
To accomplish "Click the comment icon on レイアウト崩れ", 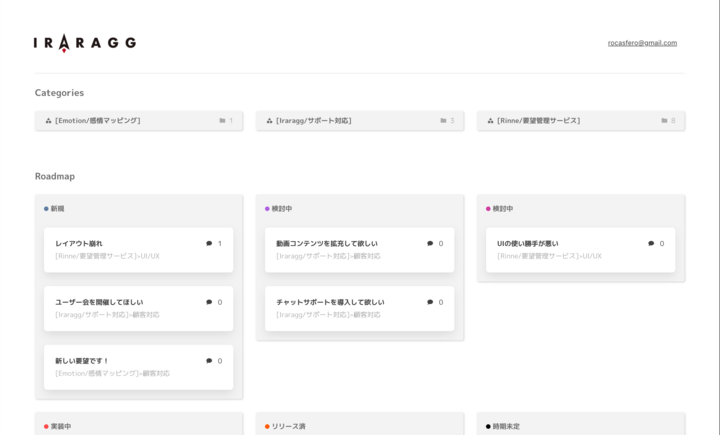I will (x=209, y=243).
